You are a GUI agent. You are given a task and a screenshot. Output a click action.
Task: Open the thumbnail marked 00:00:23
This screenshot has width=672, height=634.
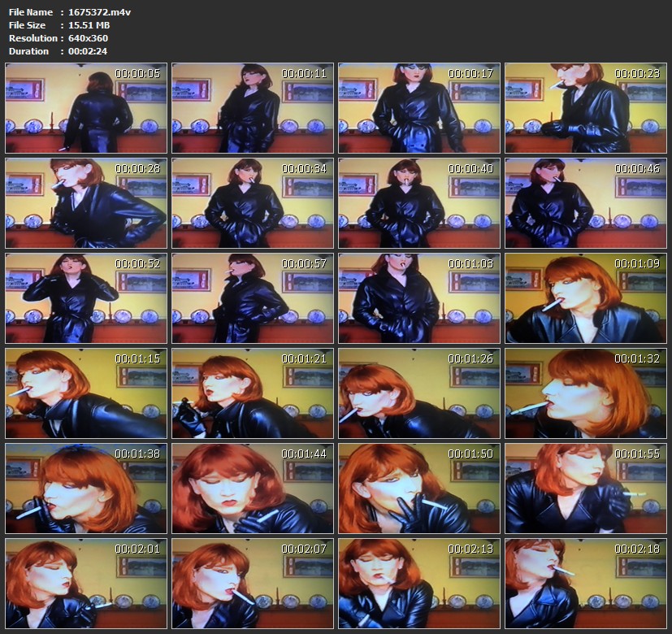[x=585, y=108]
